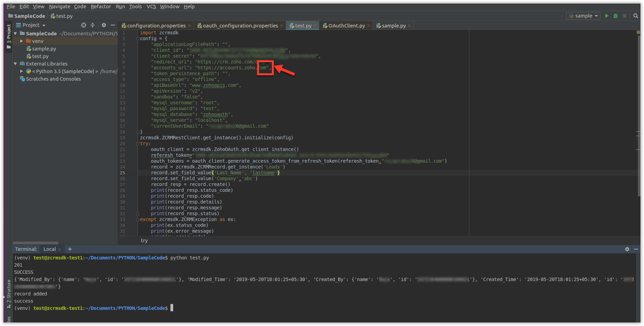This screenshot has width=644, height=326.
Task: Hide the Project tool window
Action: [x=112, y=25]
